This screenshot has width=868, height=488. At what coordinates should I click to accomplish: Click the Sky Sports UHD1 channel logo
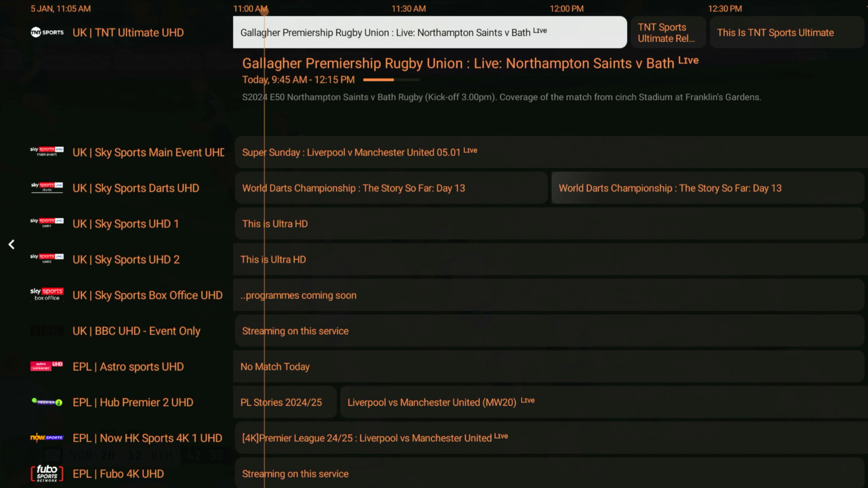[47, 223]
